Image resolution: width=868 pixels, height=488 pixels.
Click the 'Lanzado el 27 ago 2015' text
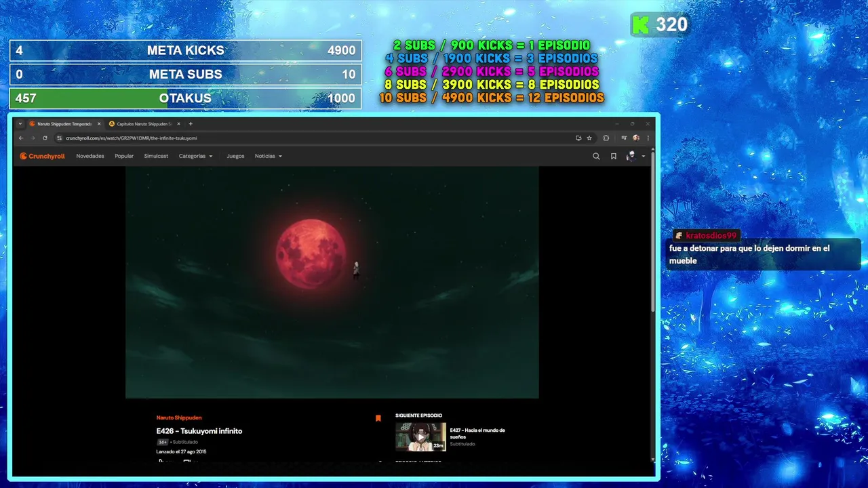click(x=181, y=451)
